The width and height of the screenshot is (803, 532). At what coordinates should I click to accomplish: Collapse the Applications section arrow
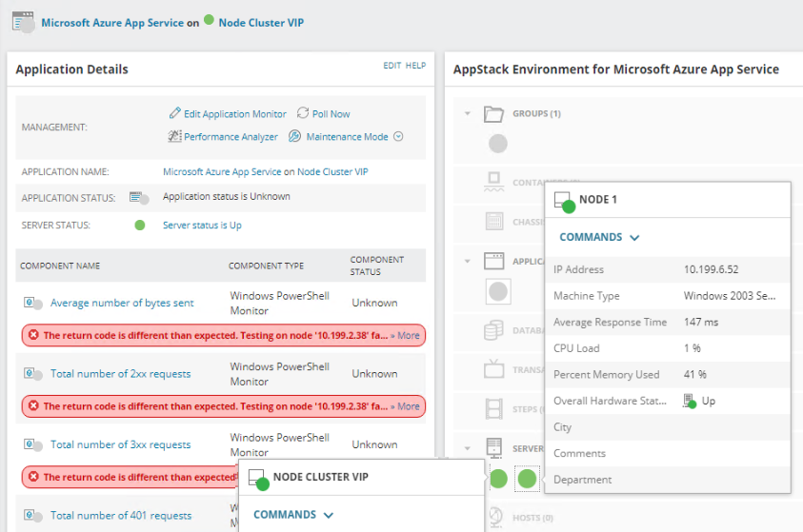click(467, 261)
